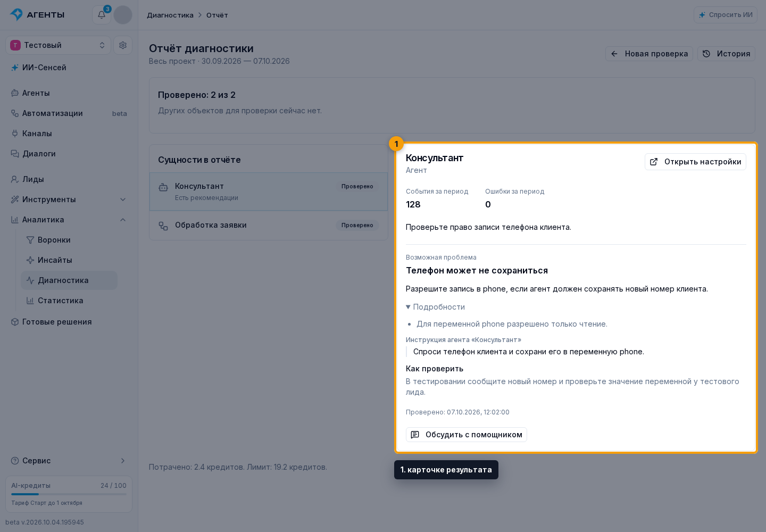The height and width of the screenshot is (532, 766).
Task: Open Инсайты under Аналитика
Action: (x=69, y=260)
